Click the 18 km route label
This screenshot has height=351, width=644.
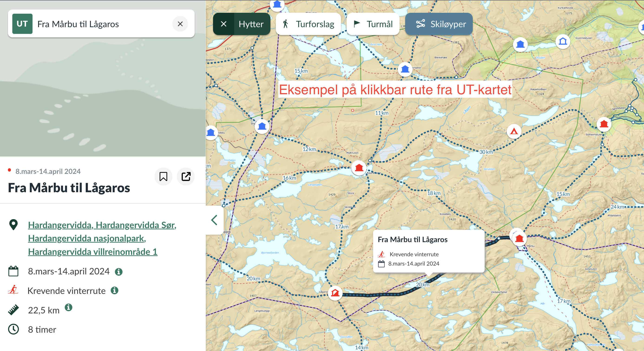tap(434, 193)
